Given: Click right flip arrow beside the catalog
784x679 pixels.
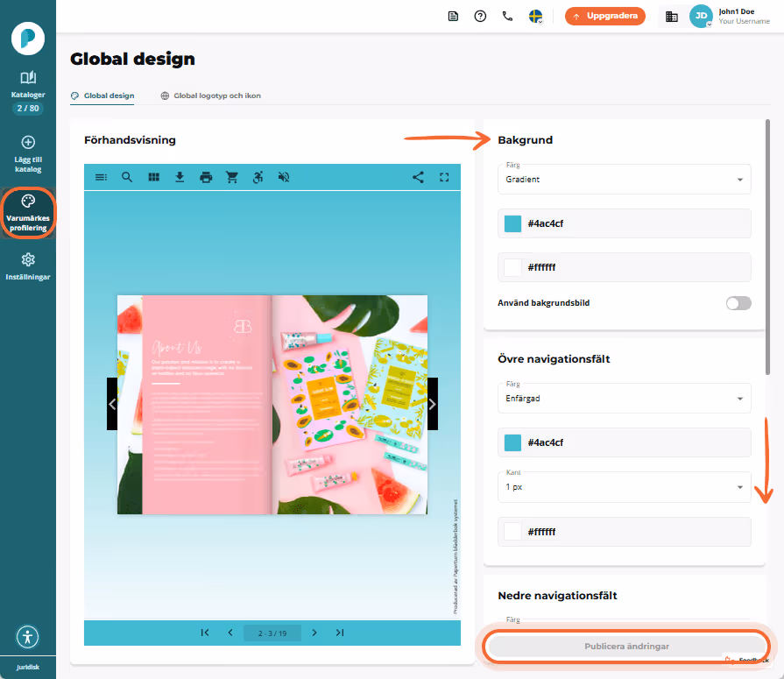Looking at the screenshot, I should click(433, 404).
